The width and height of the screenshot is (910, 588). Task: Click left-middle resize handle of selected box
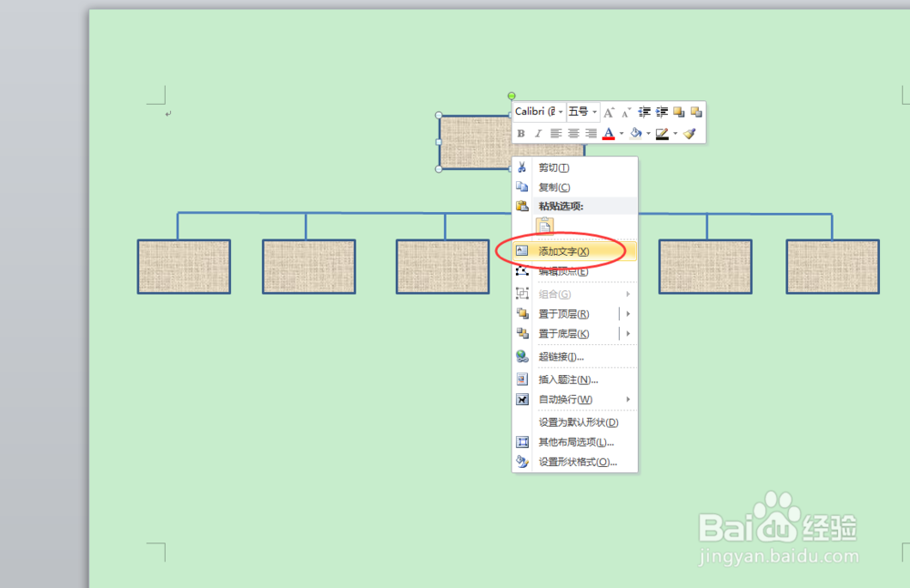[439, 142]
